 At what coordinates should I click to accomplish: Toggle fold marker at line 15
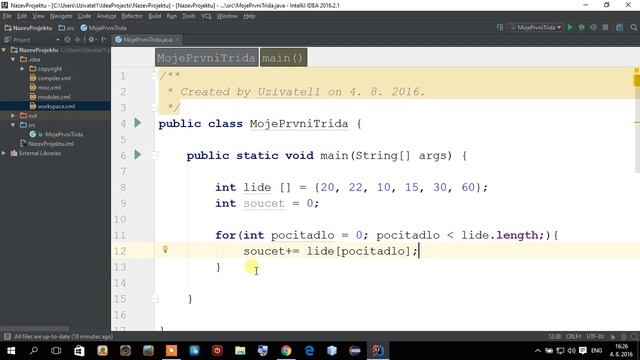154,299
